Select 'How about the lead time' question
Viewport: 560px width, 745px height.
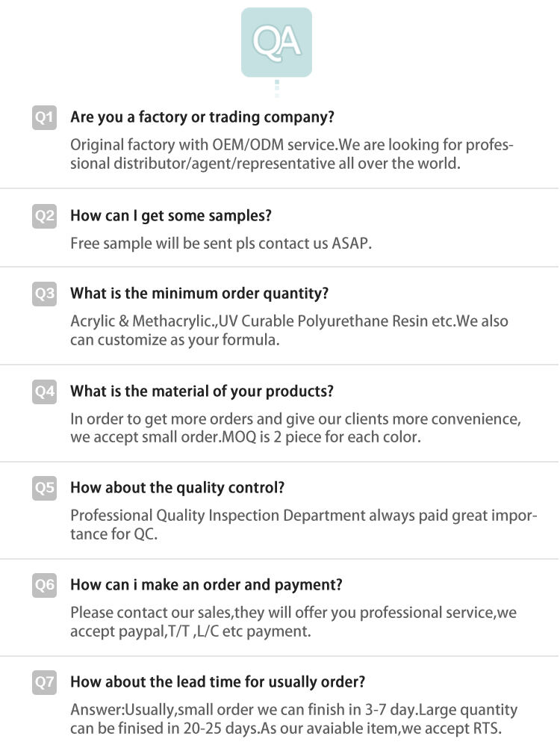[x=218, y=681]
